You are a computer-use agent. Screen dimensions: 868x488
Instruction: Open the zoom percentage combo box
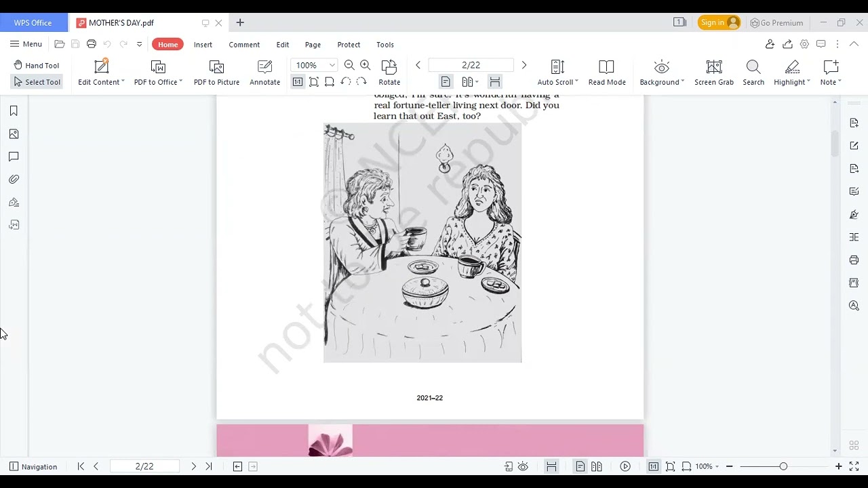point(314,65)
